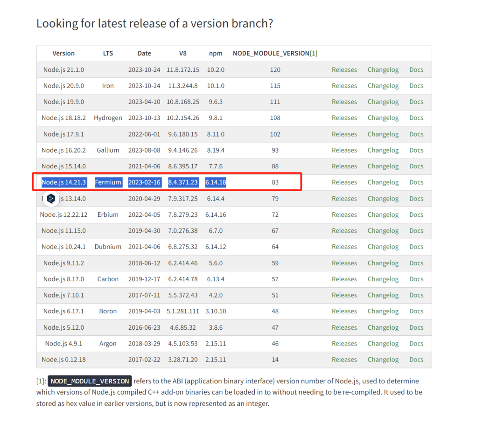
Task: Open Docs for Node.js 20.9.0
Action: click(x=416, y=86)
